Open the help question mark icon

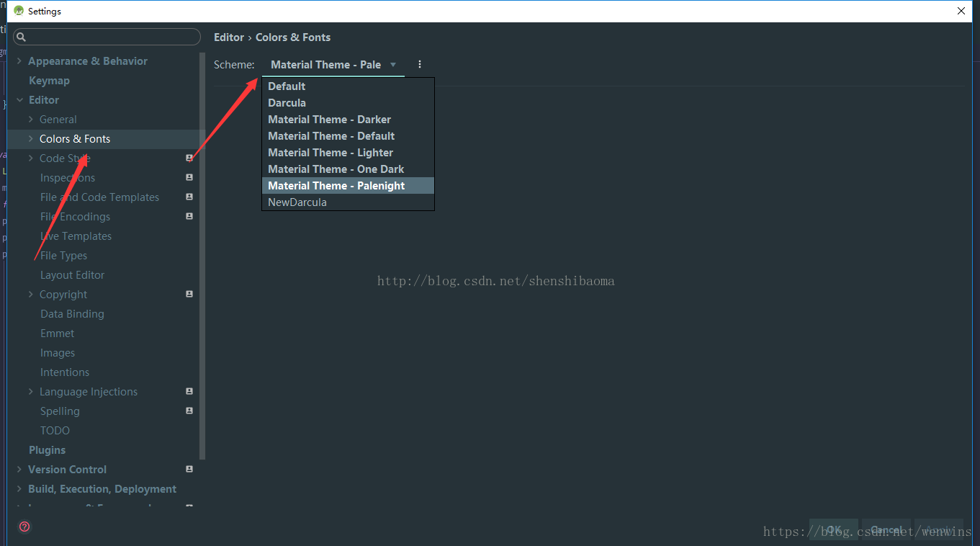coord(24,527)
